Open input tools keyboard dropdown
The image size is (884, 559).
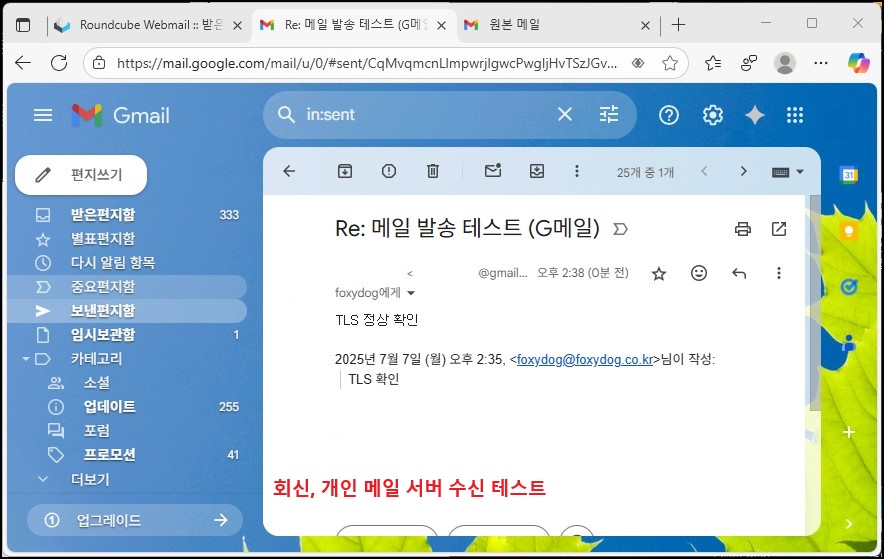tap(788, 172)
